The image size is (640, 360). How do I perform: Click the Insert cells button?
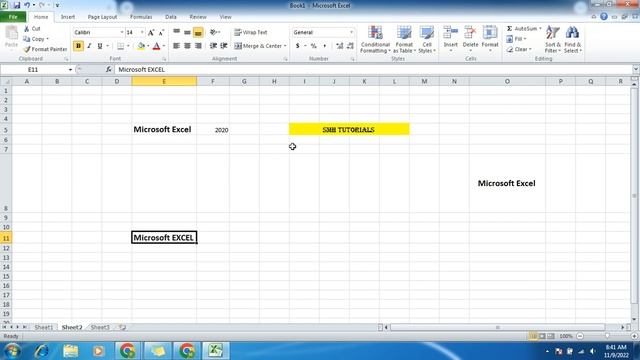[x=451, y=39]
